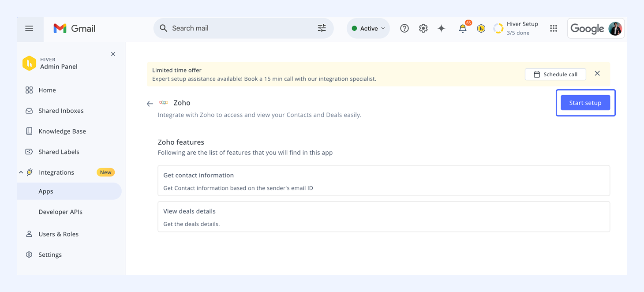This screenshot has height=292, width=644.
Task: Dismiss the Limited time offer banner
Action: [x=597, y=74]
